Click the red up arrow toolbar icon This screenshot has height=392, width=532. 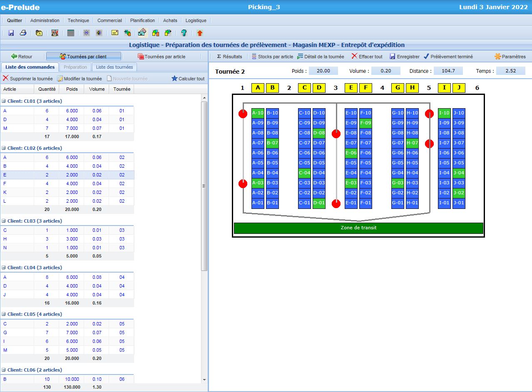(x=200, y=33)
